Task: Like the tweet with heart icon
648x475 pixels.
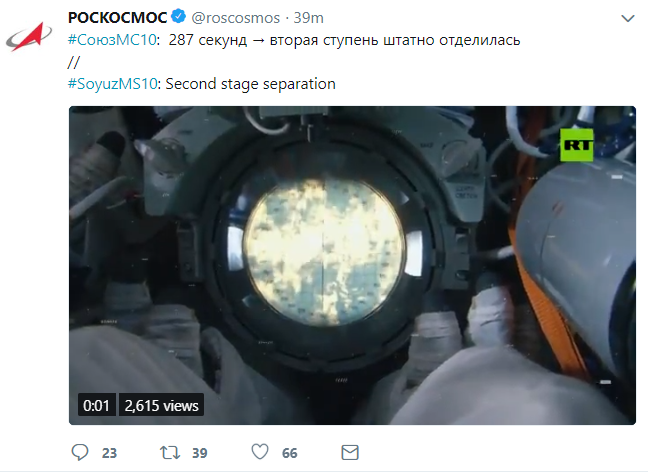Action: 260,452
